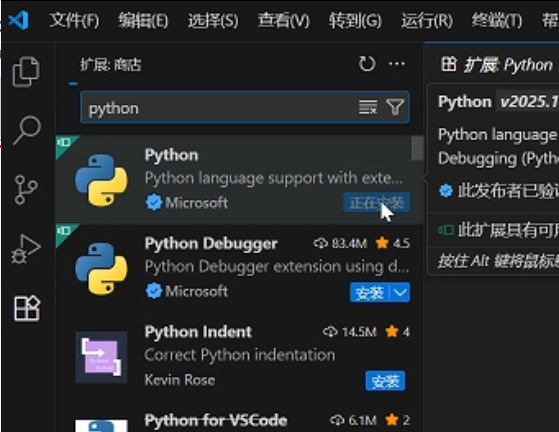Switch to the 扩展 Python editor tab

coord(497,65)
